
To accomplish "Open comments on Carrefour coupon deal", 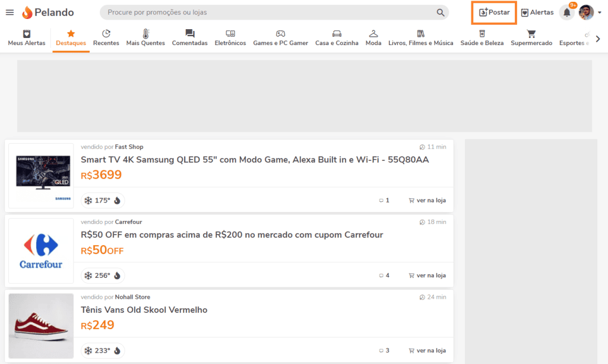I will (384, 276).
